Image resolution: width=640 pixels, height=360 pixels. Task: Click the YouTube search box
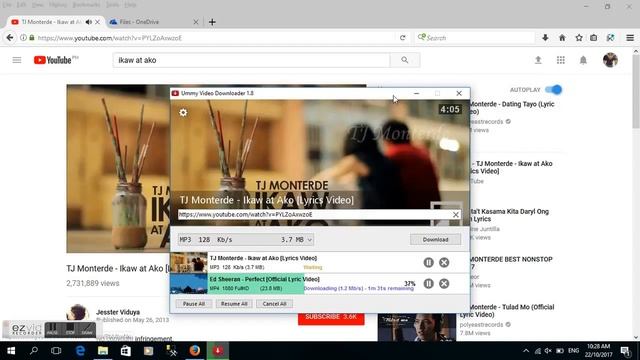251,60
